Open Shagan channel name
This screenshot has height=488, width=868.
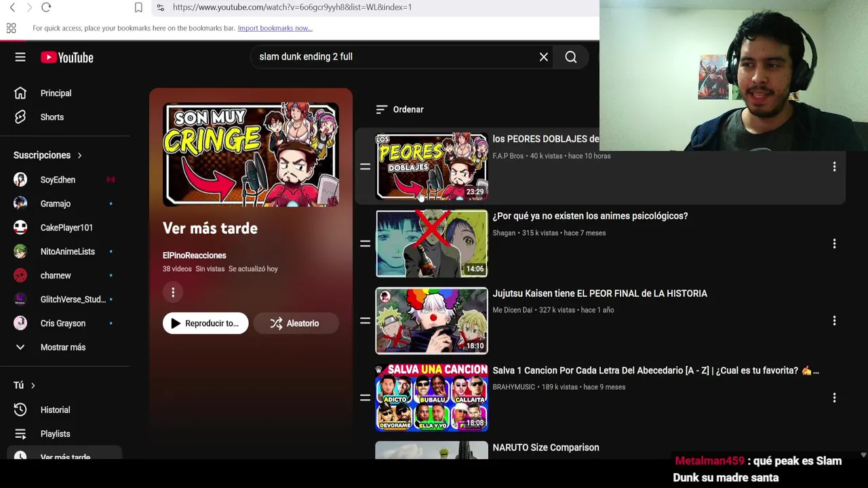pos(504,233)
